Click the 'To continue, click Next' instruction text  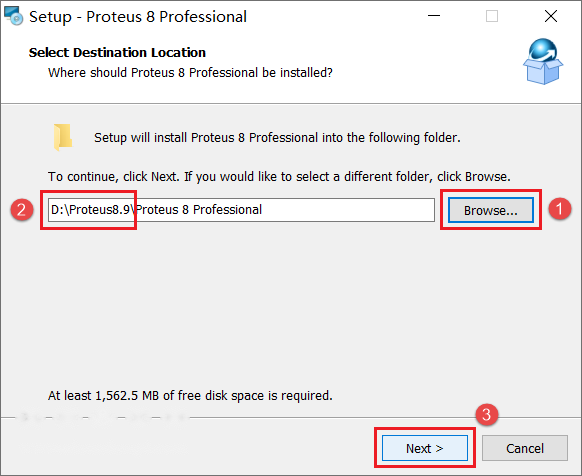[279, 176]
